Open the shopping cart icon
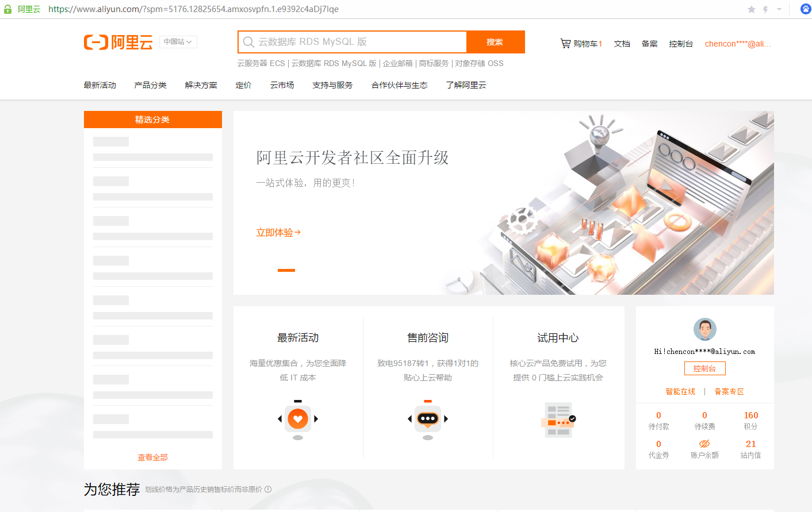This screenshot has width=812, height=512. [x=565, y=43]
